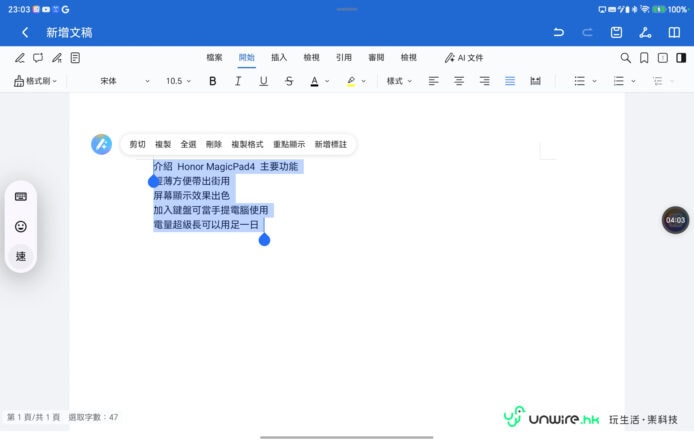Center align text
694x444 pixels.
(x=459, y=81)
